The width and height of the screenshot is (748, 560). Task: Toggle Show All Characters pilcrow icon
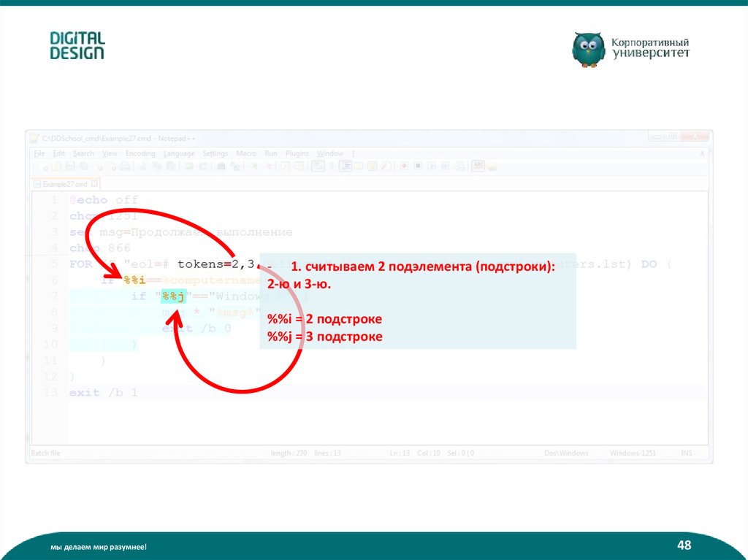[332, 166]
